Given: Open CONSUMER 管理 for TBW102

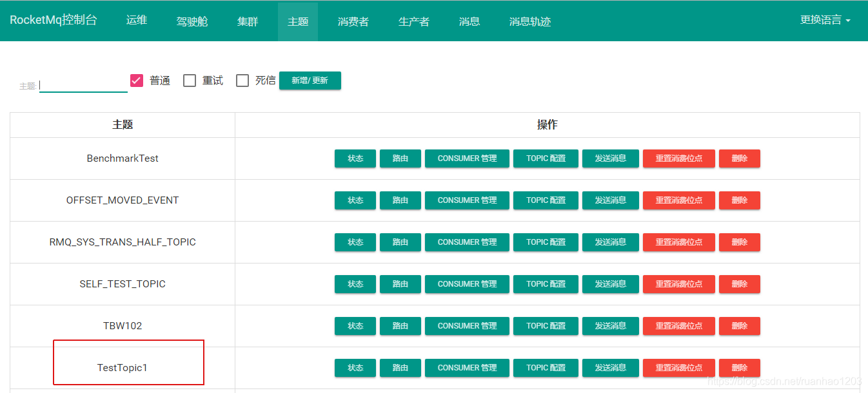Looking at the screenshot, I should [x=468, y=326].
